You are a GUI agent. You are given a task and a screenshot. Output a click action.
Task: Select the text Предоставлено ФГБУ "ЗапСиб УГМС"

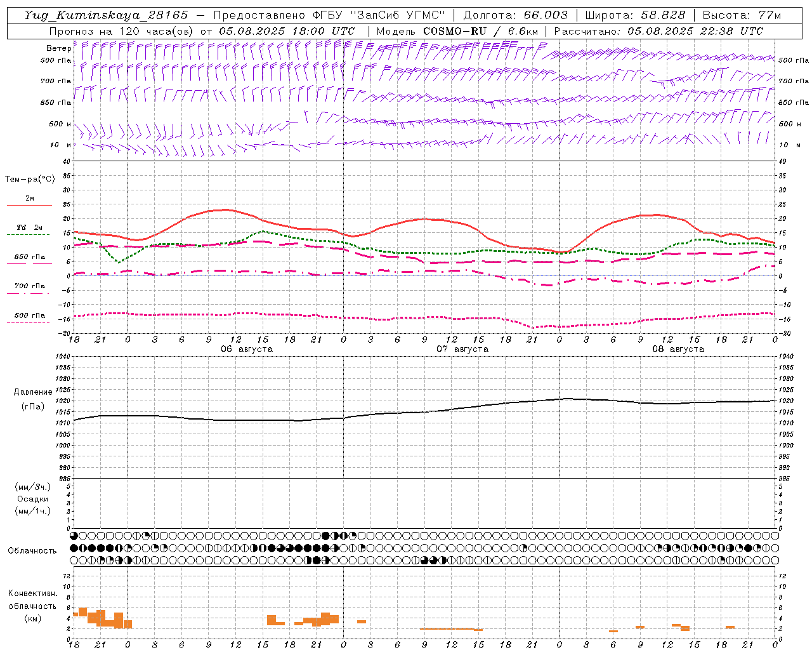click(329, 15)
